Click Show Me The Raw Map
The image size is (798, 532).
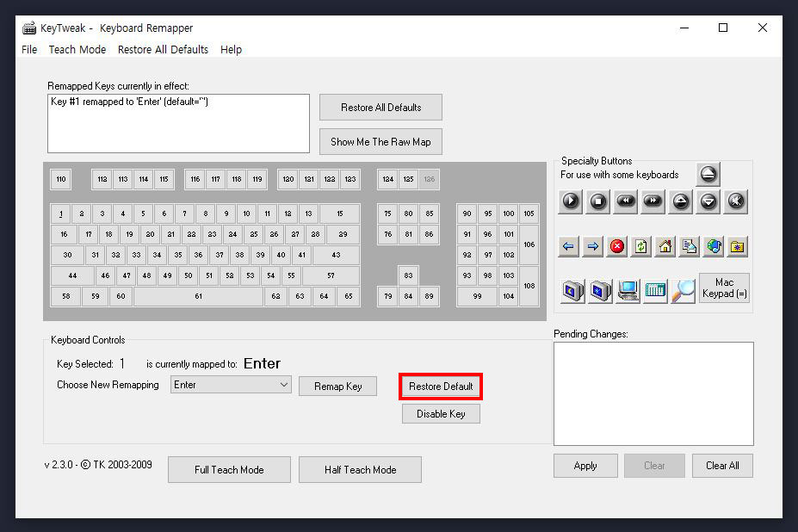[x=380, y=142]
